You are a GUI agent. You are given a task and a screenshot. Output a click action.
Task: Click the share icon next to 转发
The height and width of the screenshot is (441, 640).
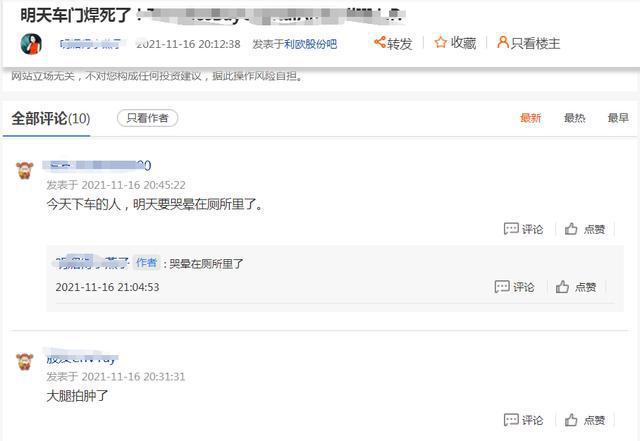380,42
